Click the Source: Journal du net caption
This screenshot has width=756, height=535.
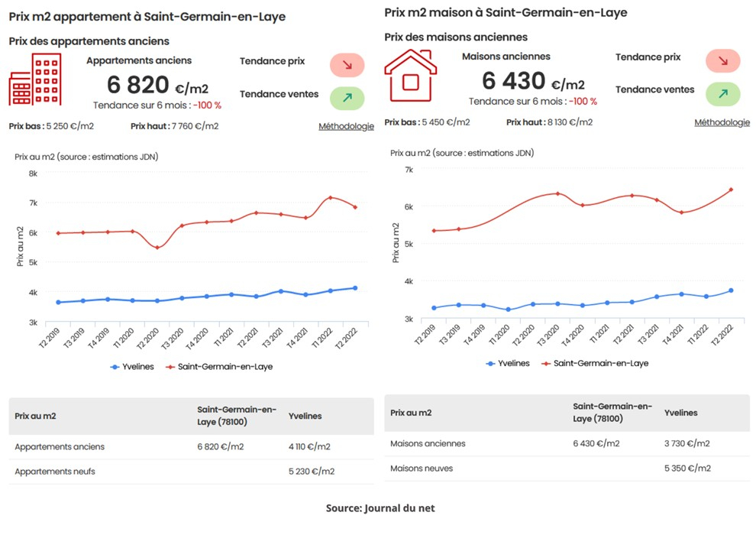click(380, 507)
